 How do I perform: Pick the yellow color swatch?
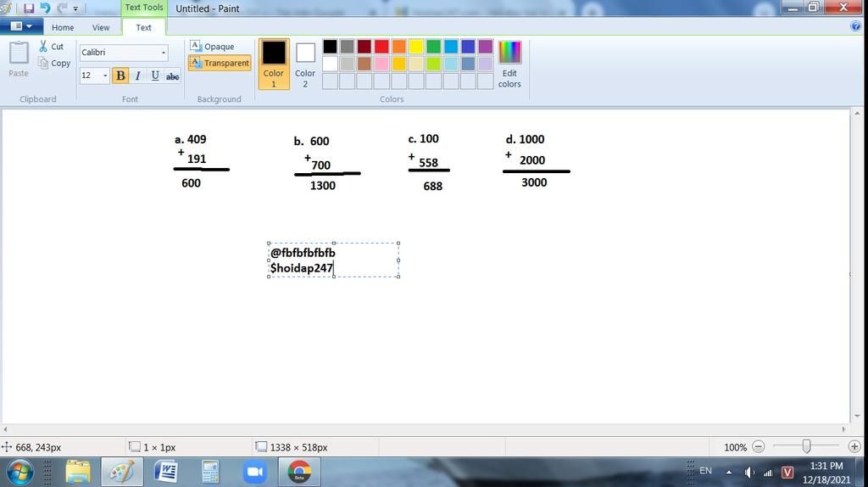point(416,47)
